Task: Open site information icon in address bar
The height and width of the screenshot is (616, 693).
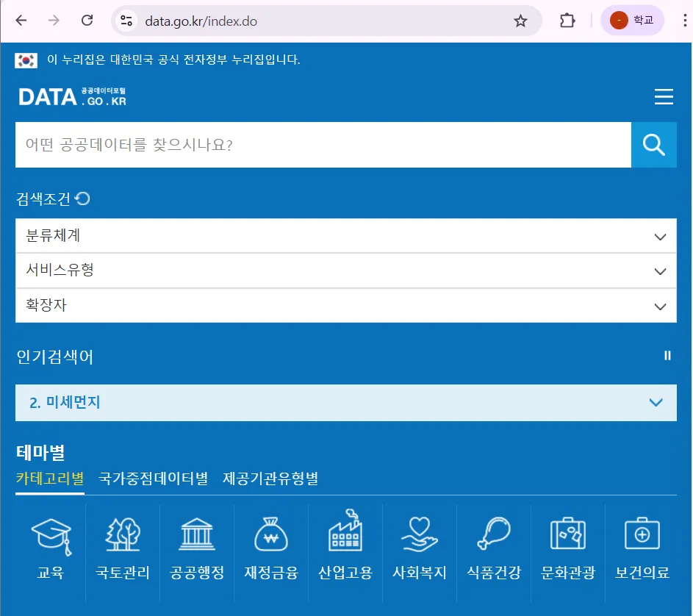Action: click(126, 21)
